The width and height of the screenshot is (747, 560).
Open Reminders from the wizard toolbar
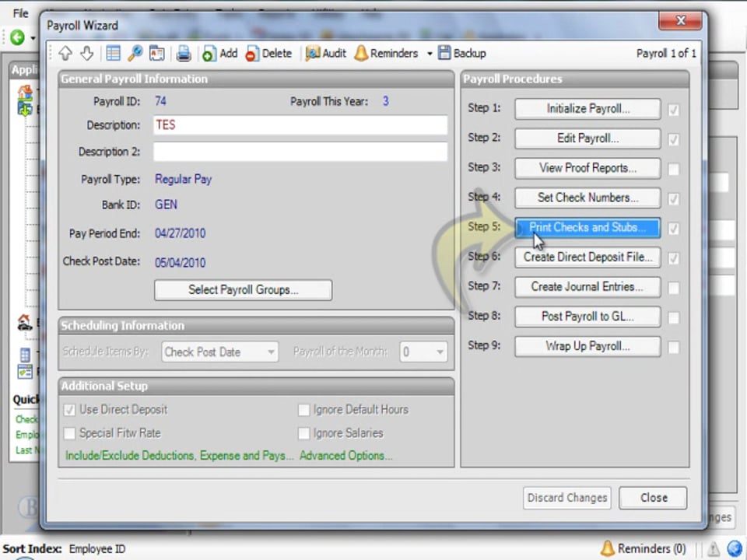[387, 54]
